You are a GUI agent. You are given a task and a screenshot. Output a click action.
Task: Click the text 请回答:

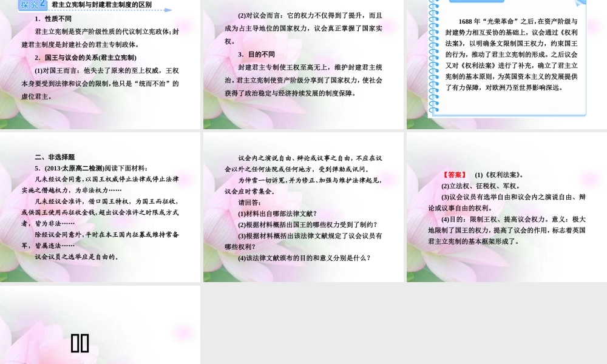tap(249, 202)
